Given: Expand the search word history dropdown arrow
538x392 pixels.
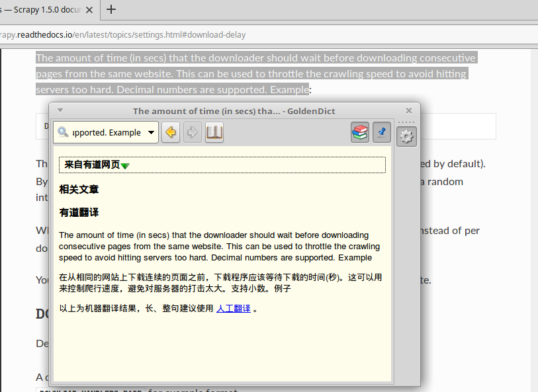Looking at the screenshot, I should pos(151,132).
